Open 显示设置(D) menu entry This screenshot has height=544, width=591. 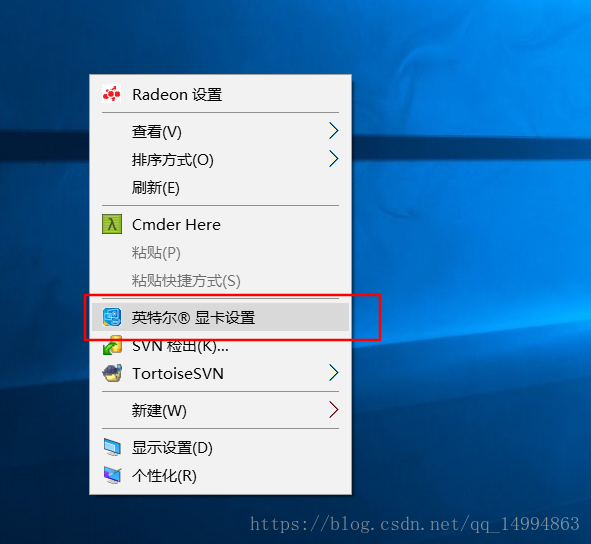(x=220, y=447)
